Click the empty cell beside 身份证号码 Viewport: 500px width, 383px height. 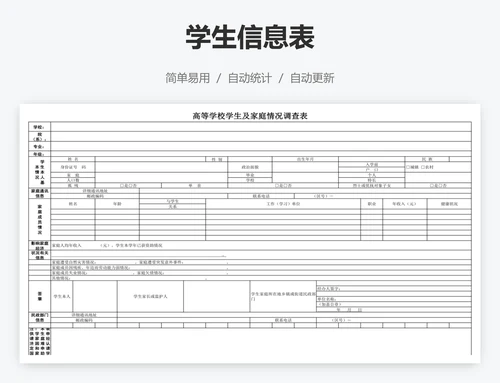161,167
